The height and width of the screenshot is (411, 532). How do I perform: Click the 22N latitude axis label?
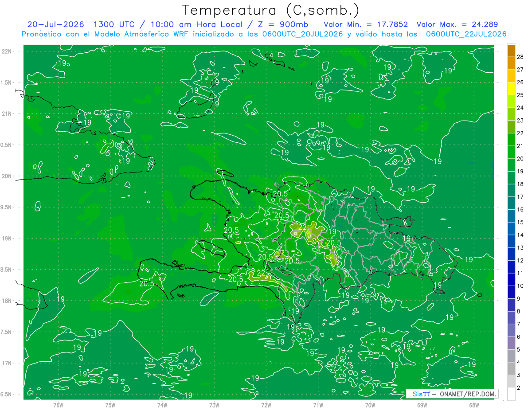pyautogui.click(x=6, y=51)
